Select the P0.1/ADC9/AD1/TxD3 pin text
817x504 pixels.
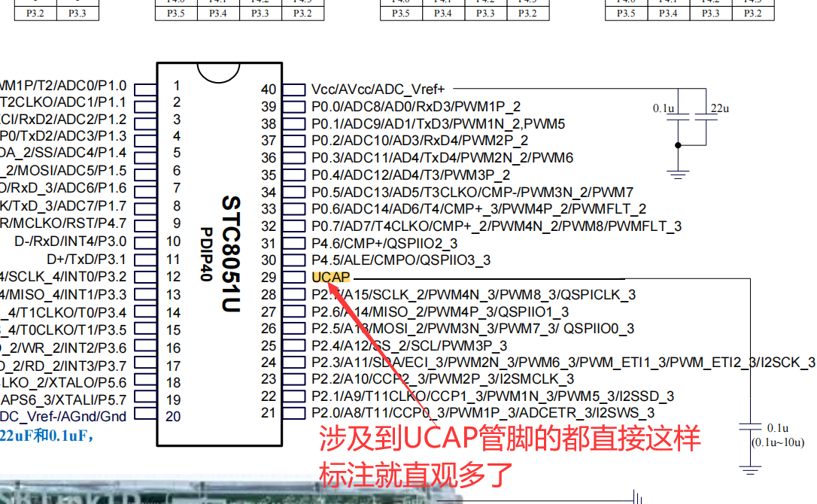click(438, 124)
